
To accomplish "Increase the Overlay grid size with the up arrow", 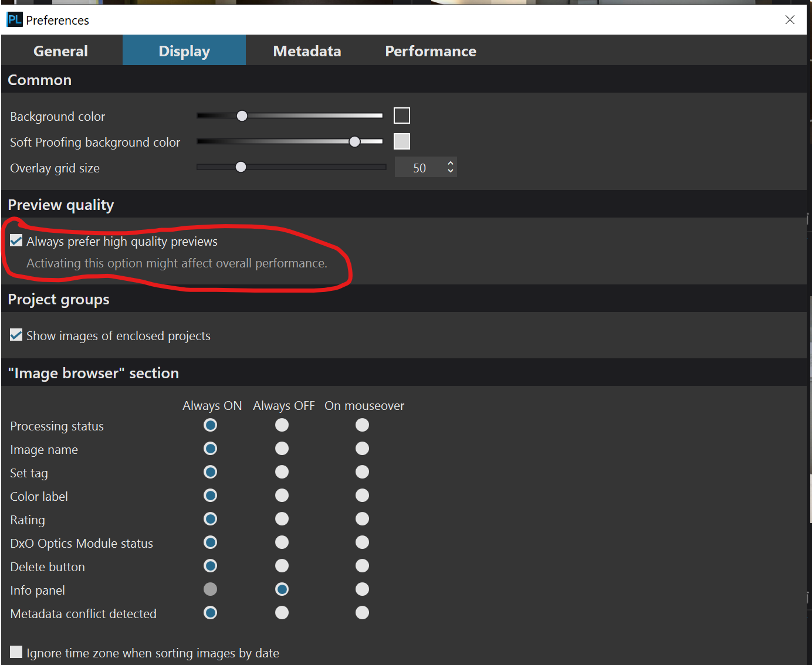I will [451, 163].
